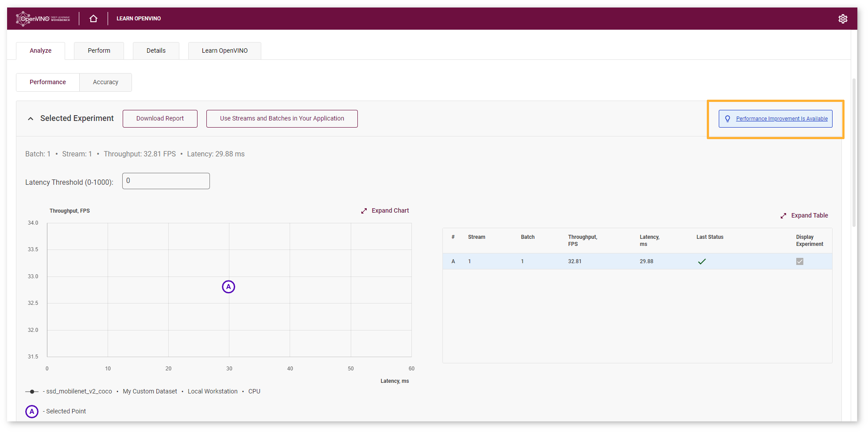Open the Details tab

[x=156, y=51]
